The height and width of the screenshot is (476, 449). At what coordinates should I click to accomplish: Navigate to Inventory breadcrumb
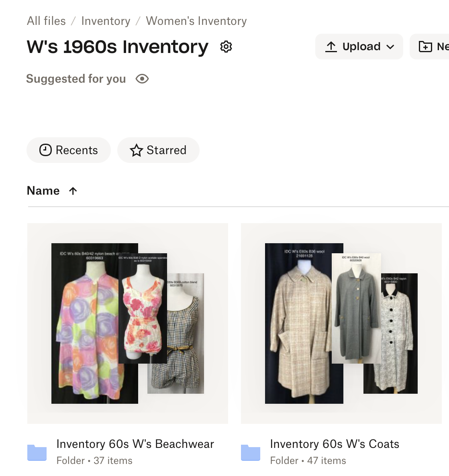point(106,21)
